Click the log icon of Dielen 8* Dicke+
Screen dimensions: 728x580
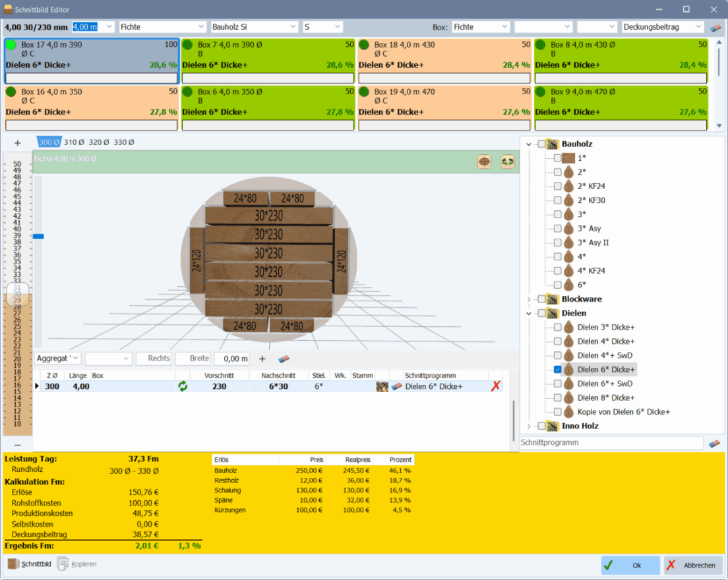click(x=568, y=397)
